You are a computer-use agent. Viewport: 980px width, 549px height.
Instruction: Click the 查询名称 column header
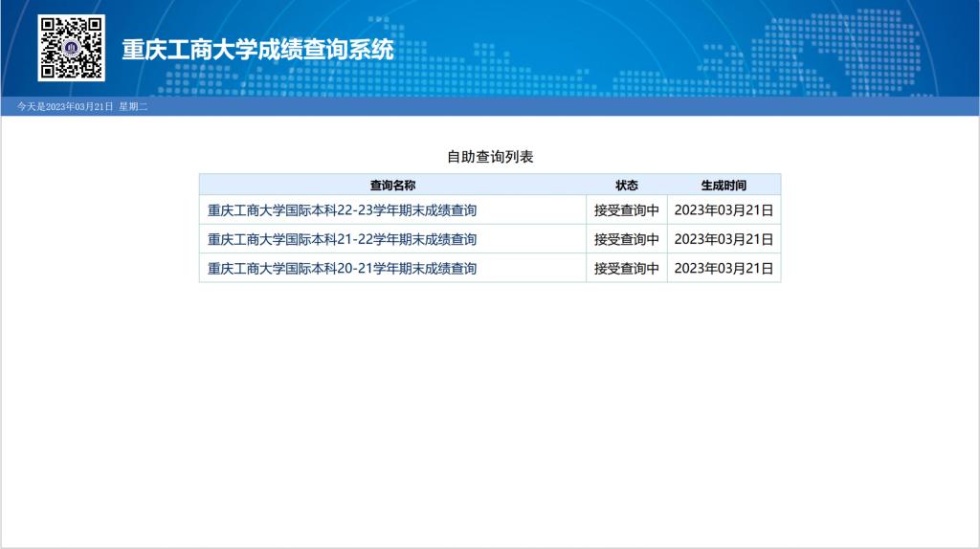(392, 186)
